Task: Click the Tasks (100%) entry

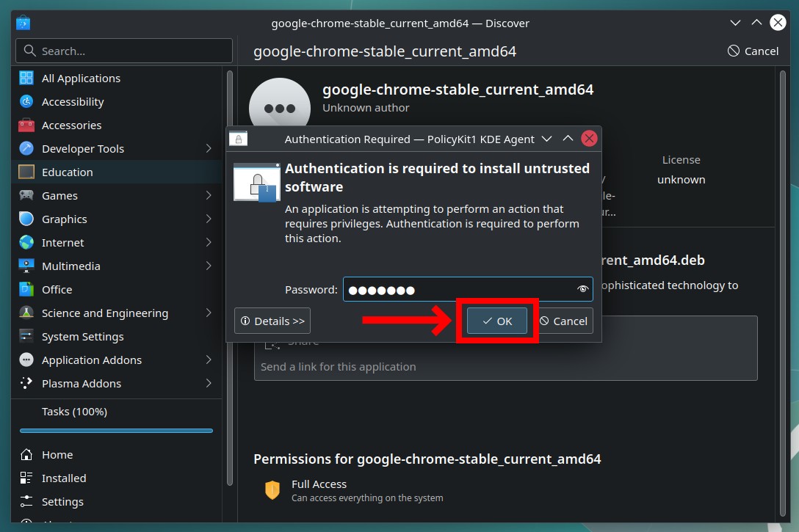Action: tap(74, 412)
